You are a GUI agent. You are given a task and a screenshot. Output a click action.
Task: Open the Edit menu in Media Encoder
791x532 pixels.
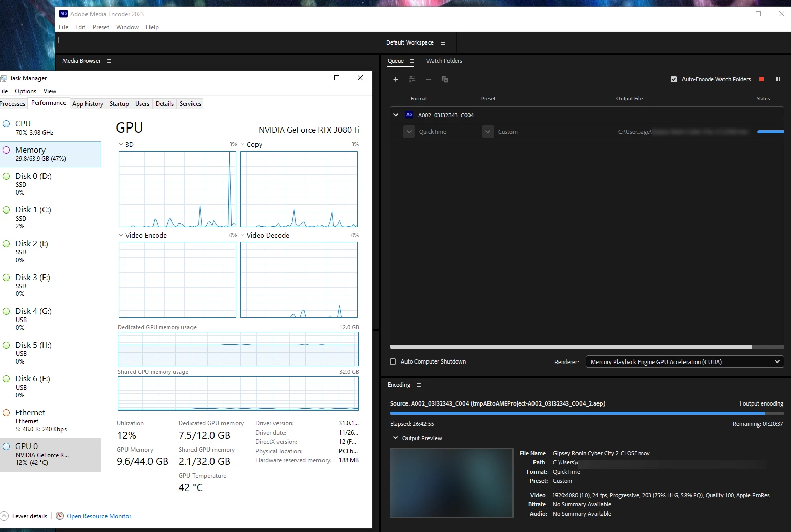click(80, 27)
